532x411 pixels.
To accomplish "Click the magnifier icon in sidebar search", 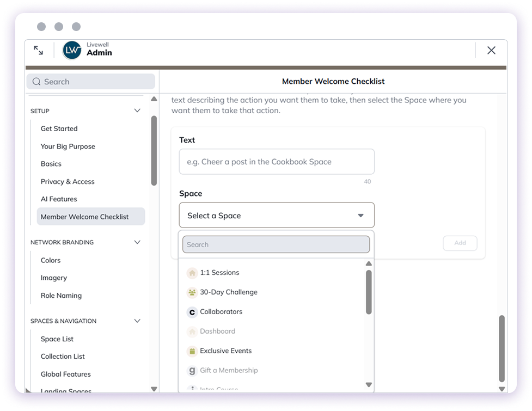I will (x=36, y=81).
